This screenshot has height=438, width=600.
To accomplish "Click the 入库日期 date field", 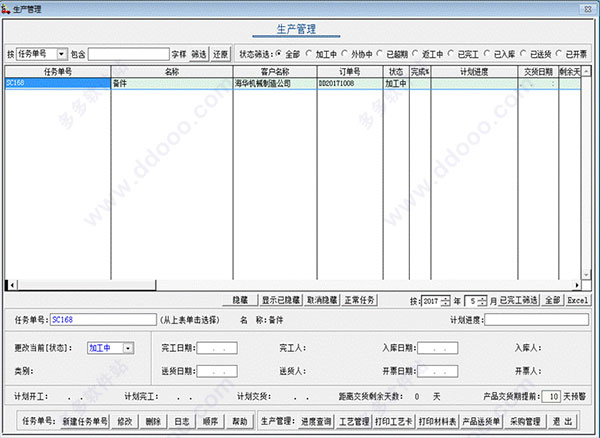I will coord(437,348).
